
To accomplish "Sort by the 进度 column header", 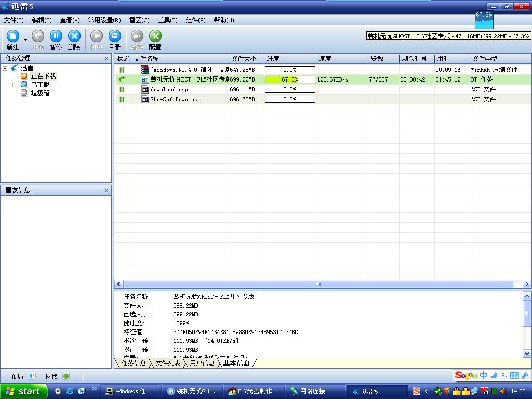I will tap(290, 59).
